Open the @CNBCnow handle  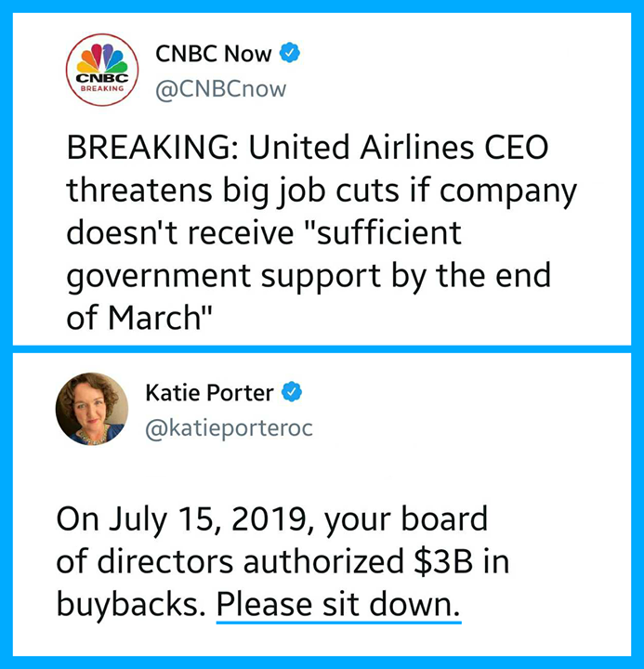(x=221, y=89)
